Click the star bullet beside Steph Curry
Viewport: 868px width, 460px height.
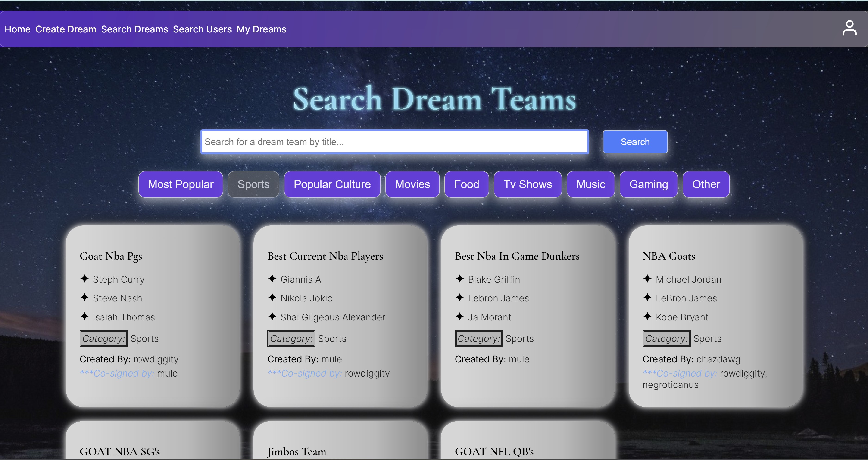coord(84,279)
